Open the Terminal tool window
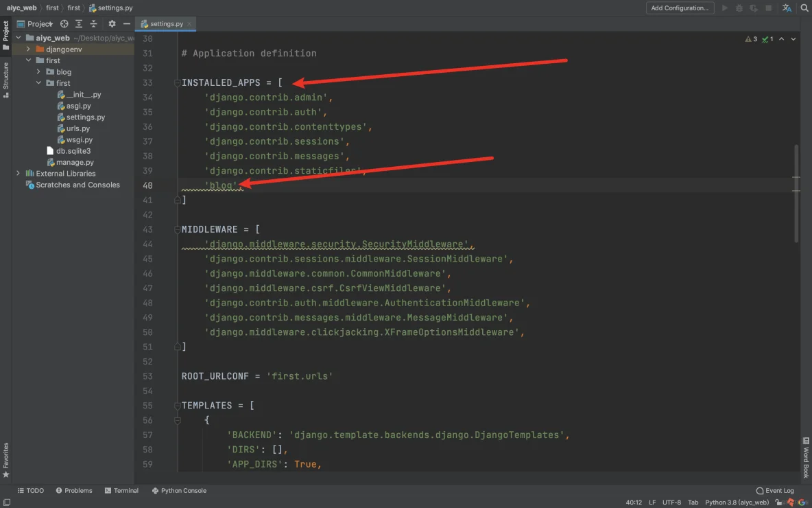The image size is (812, 508). (x=121, y=490)
